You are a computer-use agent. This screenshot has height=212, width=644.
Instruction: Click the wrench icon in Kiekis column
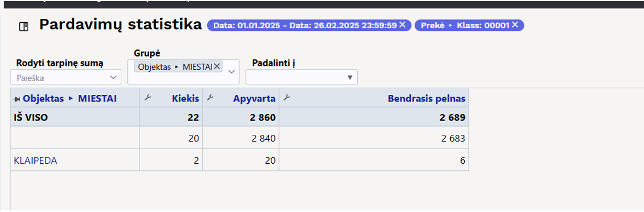click(x=147, y=98)
